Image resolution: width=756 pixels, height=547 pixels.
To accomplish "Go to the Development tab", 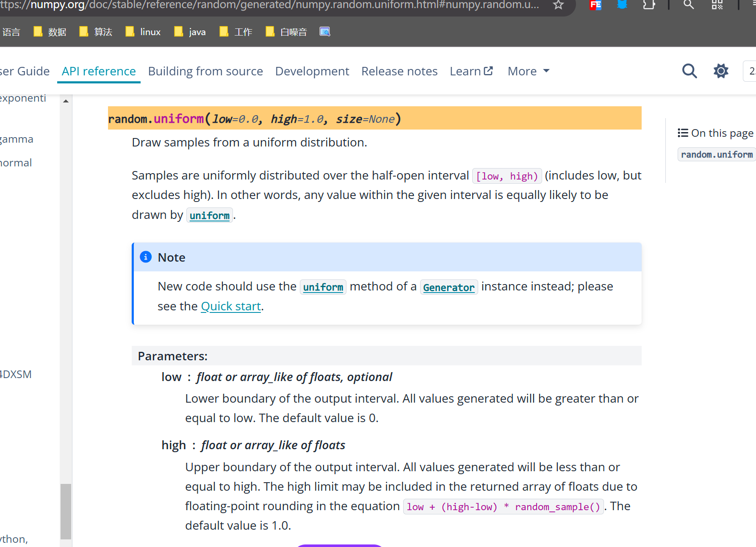I will pyautogui.click(x=312, y=71).
